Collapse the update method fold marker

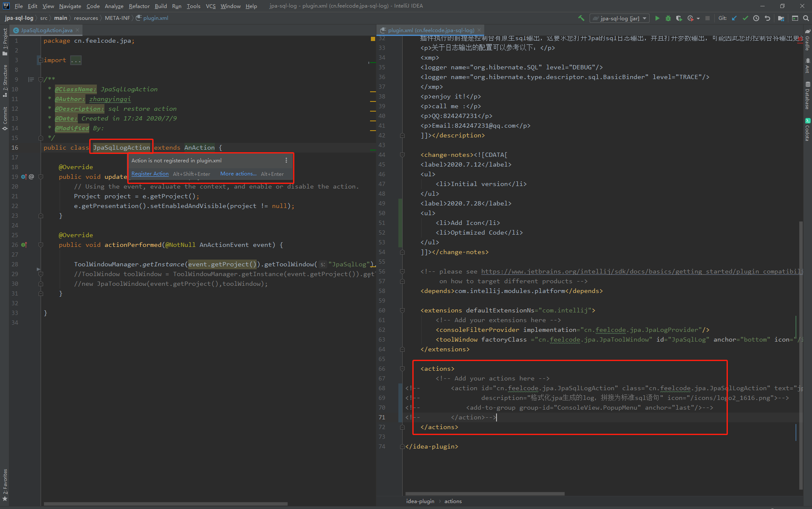point(41,177)
